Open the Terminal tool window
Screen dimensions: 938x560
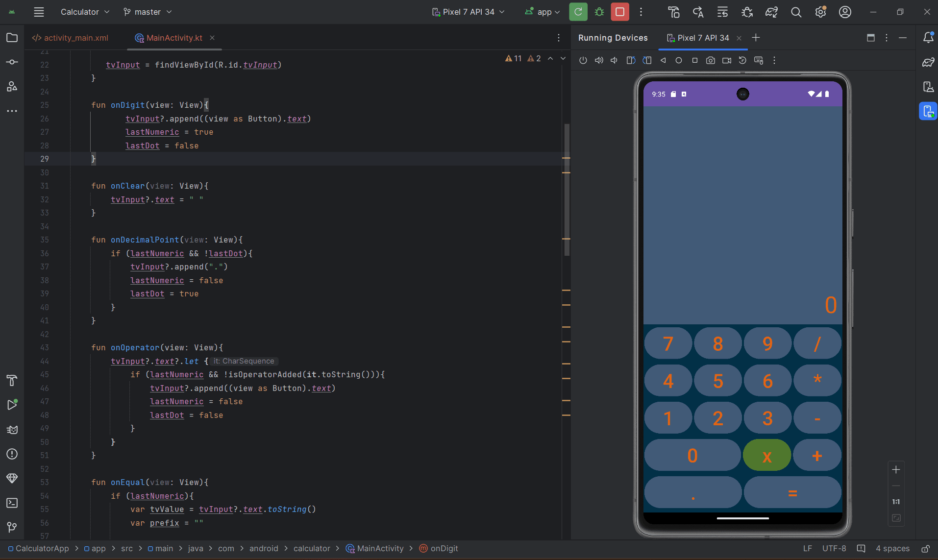(12, 503)
